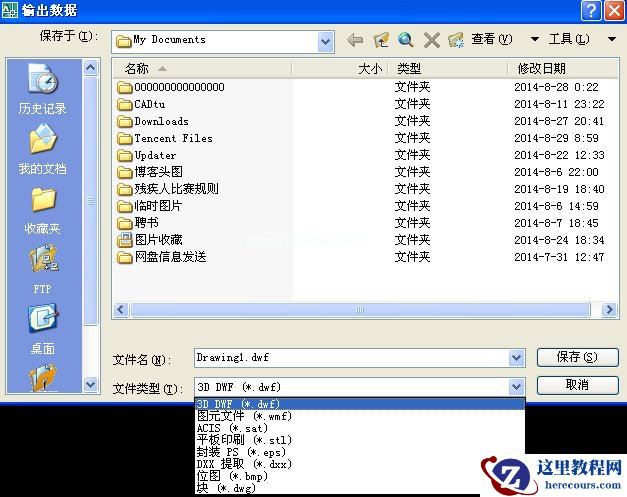
Task: Click file list scroll left arrow
Action: point(121,309)
